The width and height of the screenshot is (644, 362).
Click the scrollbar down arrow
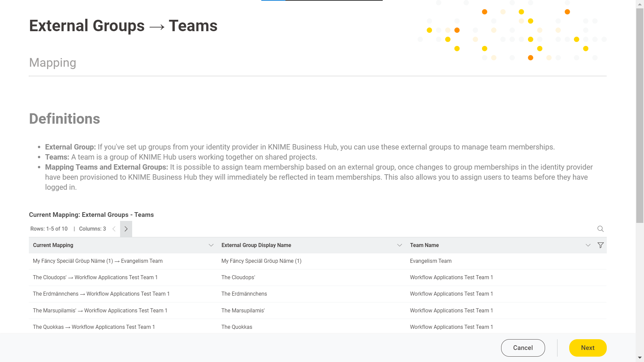640,358
